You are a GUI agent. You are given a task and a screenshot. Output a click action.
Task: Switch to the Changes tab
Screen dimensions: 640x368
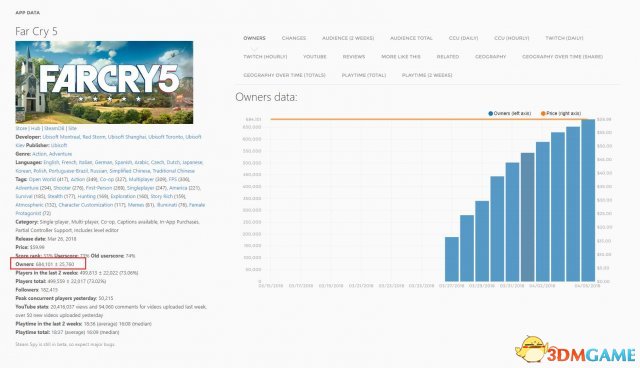pyautogui.click(x=294, y=38)
